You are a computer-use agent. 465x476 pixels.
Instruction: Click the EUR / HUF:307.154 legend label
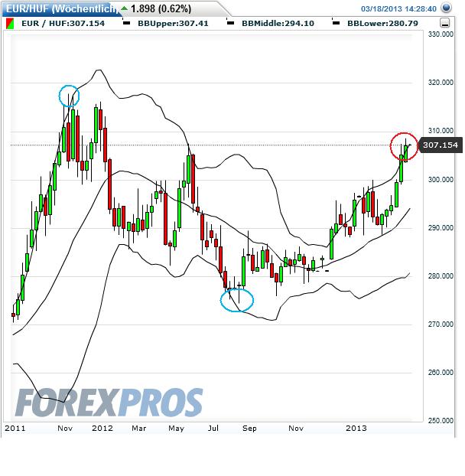63,24
